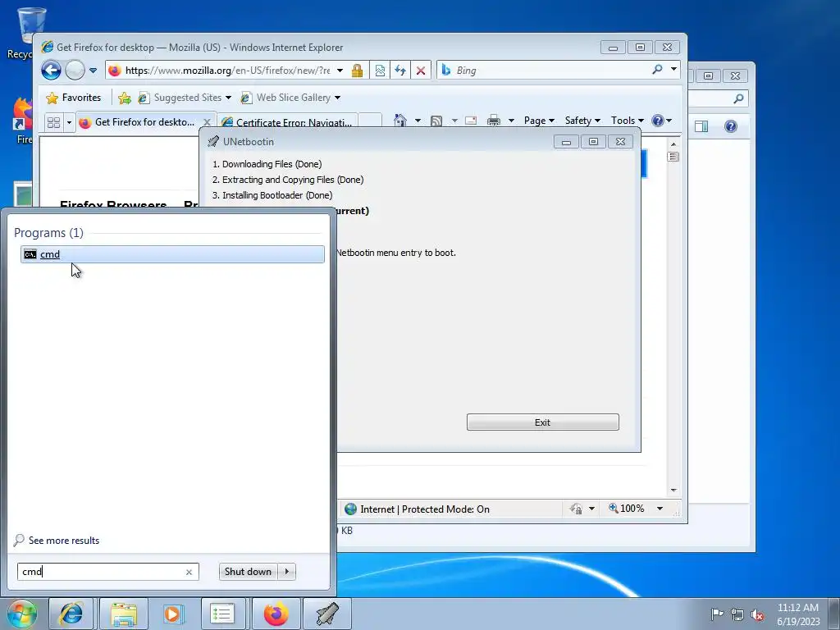Click the IE Help icon
840x630 pixels.
tap(659, 121)
